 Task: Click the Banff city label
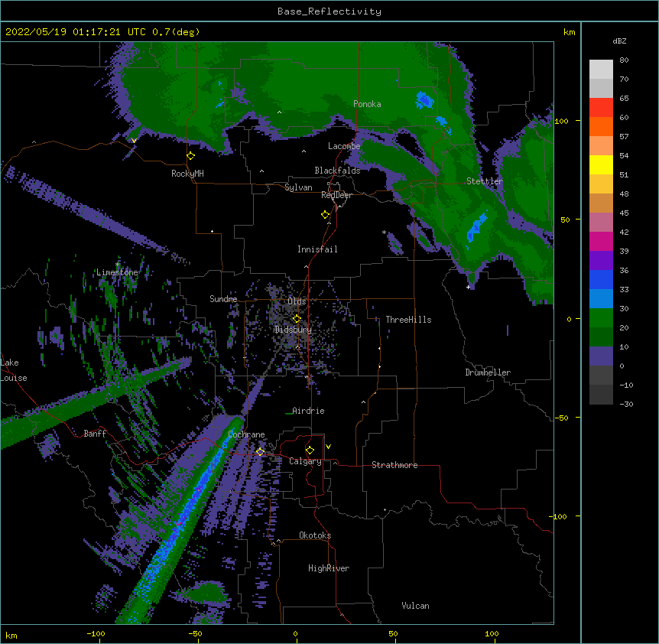tap(95, 434)
